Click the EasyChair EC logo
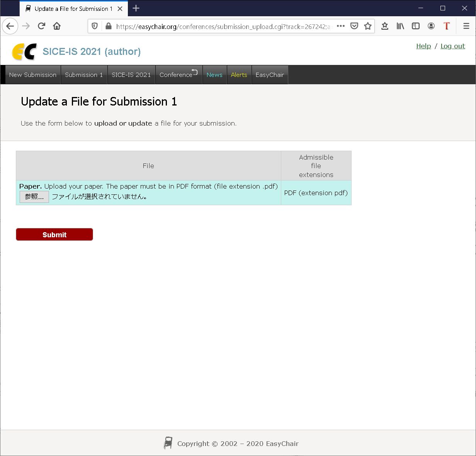This screenshot has width=476, height=456. click(x=24, y=52)
